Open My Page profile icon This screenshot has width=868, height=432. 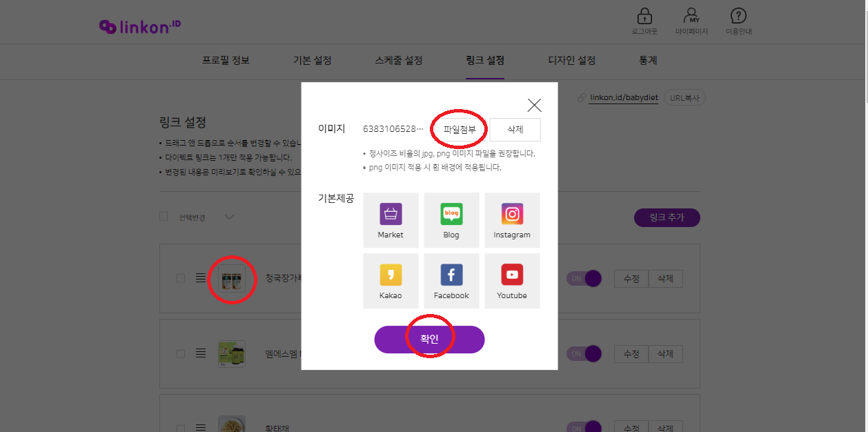(691, 16)
